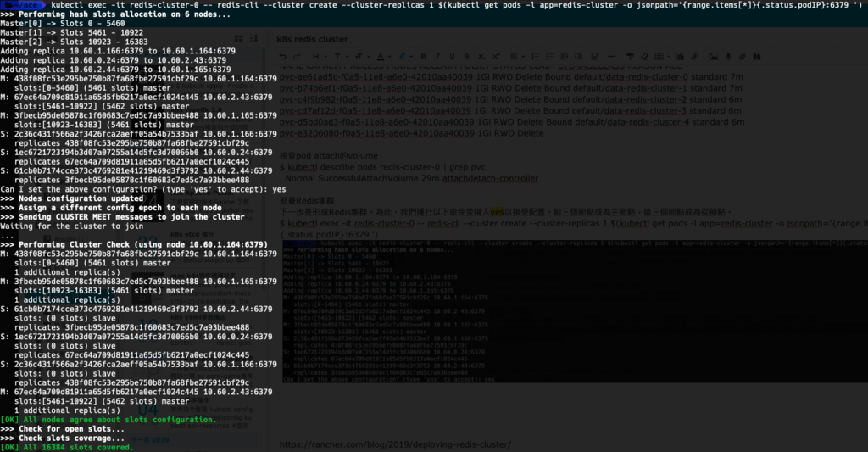The height and width of the screenshot is (452, 868).
Task: Click '>>> Performing Cluster Check' terminal line
Action: pyautogui.click(x=133, y=244)
